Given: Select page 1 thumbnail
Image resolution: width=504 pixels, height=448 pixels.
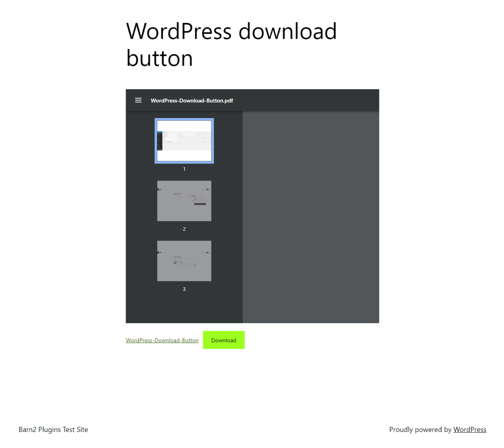Looking at the screenshot, I should click(x=184, y=141).
